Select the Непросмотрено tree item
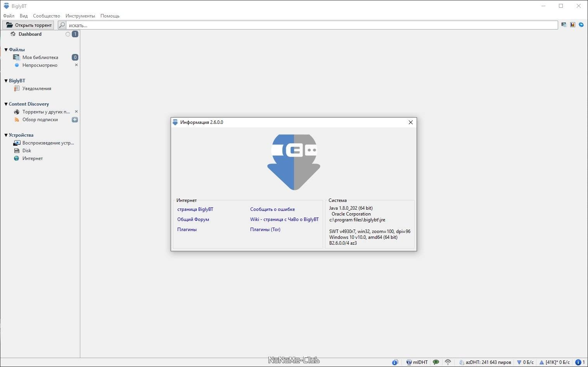Image resolution: width=588 pixels, height=367 pixels. pyautogui.click(x=40, y=65)
